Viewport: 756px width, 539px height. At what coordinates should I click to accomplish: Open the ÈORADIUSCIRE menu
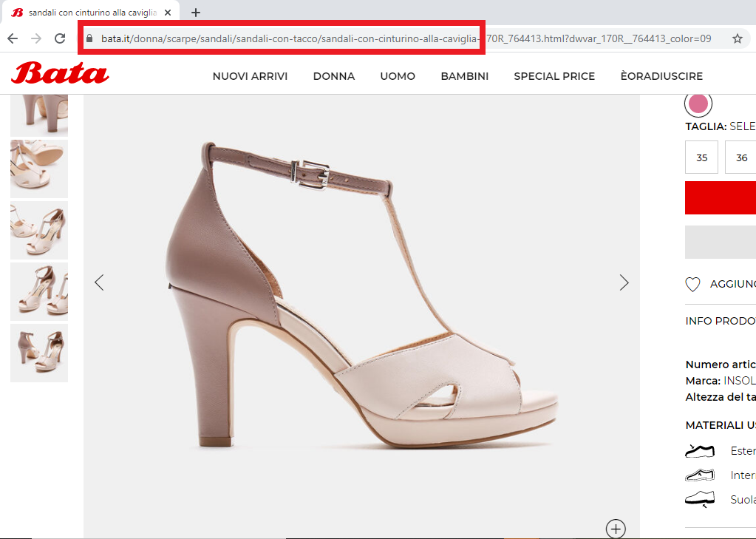tap(661, 76)
